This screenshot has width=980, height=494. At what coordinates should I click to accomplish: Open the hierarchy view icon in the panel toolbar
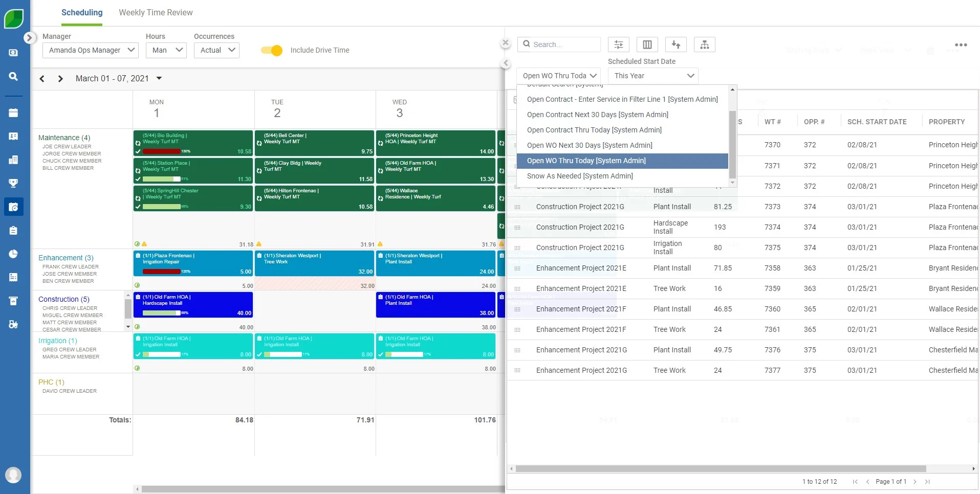click(x=704, y=44)
